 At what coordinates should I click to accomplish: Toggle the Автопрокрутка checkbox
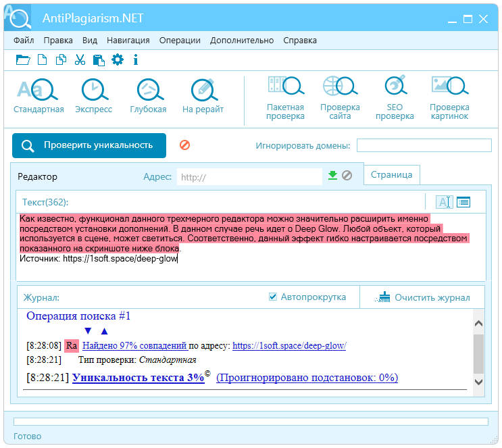coord(273,297)
